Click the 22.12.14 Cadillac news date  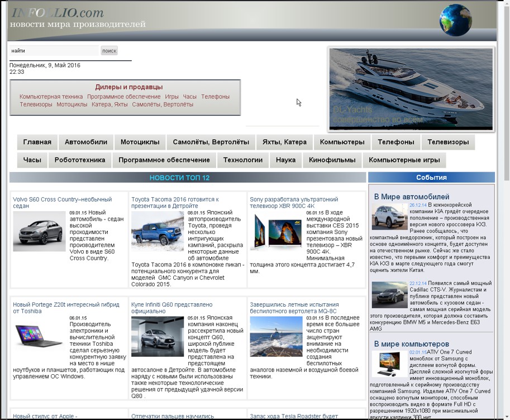[418, 283]
